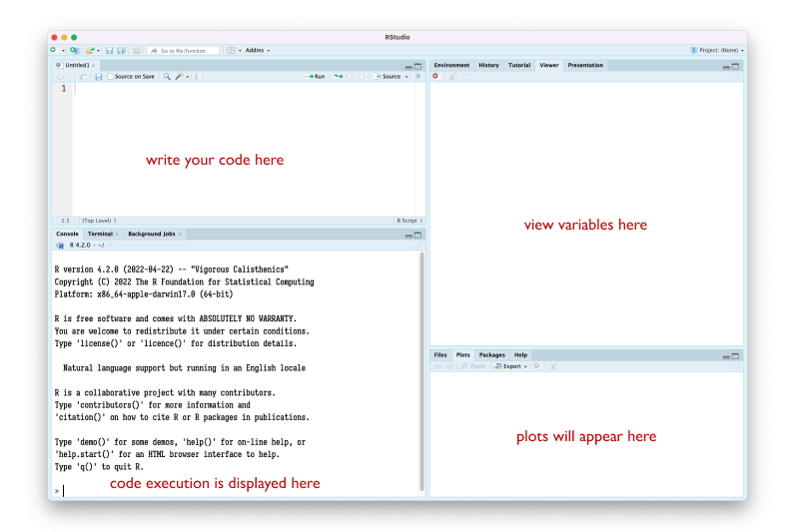Stop the Viewer application red icon
795x532 pixels.
pos(435,76)
